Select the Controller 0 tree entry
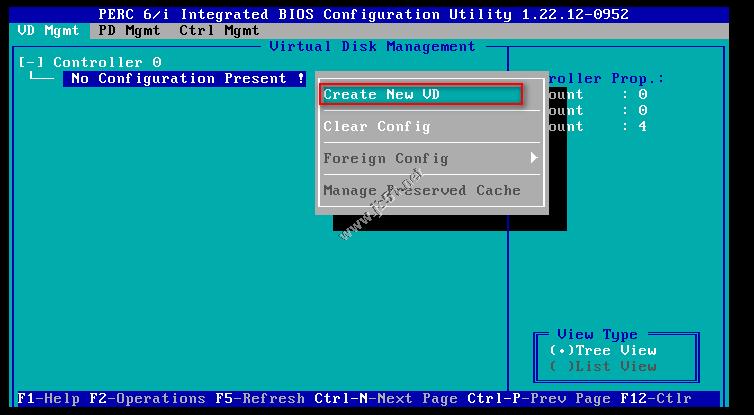Image resolution: width=754 pixels, height=415 pixels. click(107, 62)
